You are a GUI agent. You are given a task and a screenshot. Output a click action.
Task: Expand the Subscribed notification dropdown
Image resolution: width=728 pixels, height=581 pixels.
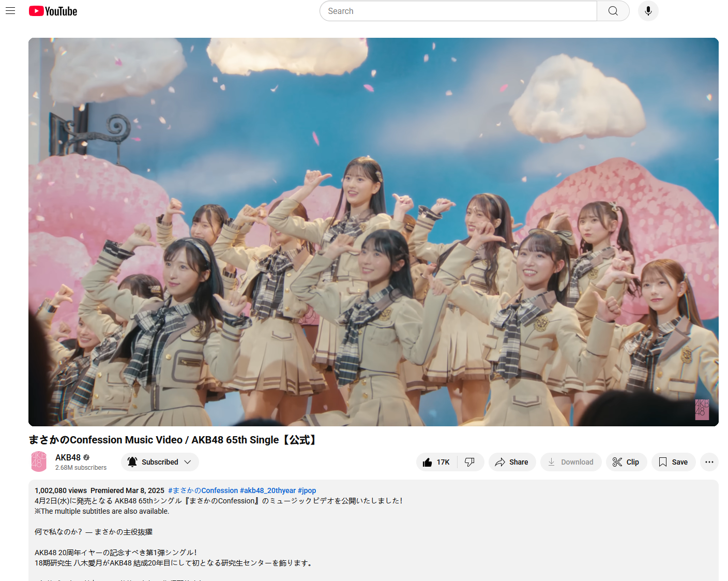[160, 462]
